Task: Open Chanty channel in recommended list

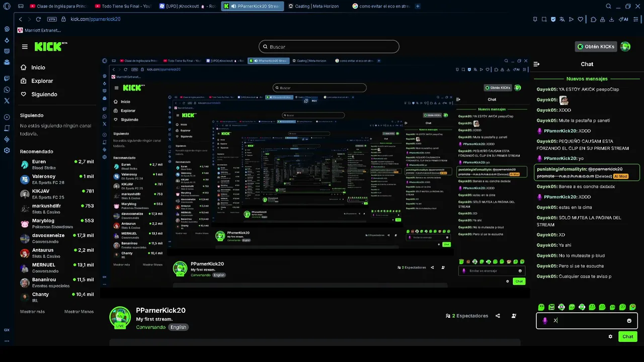Action: click(x=57, y=297)
